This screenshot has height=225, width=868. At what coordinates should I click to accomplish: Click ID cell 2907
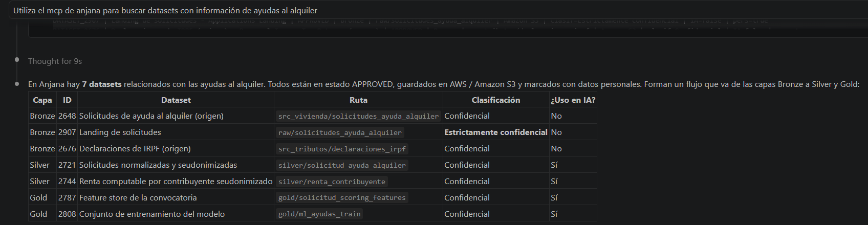[x=67, y=132]
